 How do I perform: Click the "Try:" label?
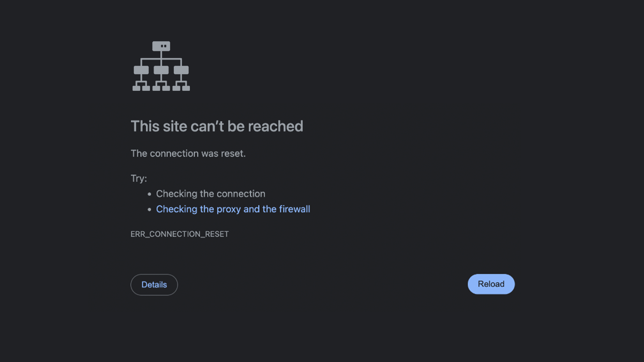point(139,179)
